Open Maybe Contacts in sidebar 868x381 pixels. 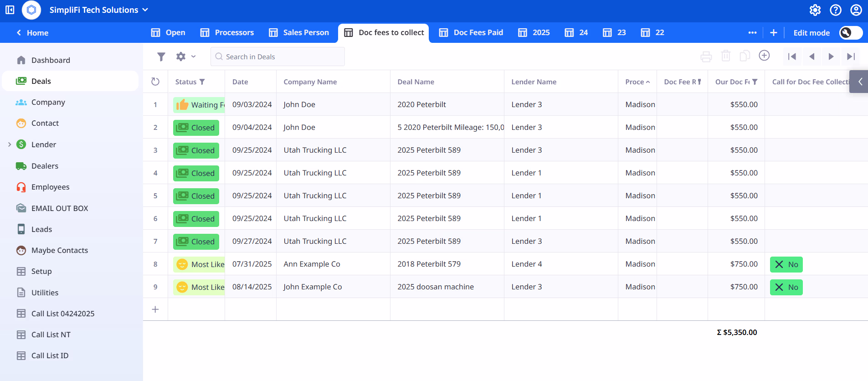click(x=70, y=250)
